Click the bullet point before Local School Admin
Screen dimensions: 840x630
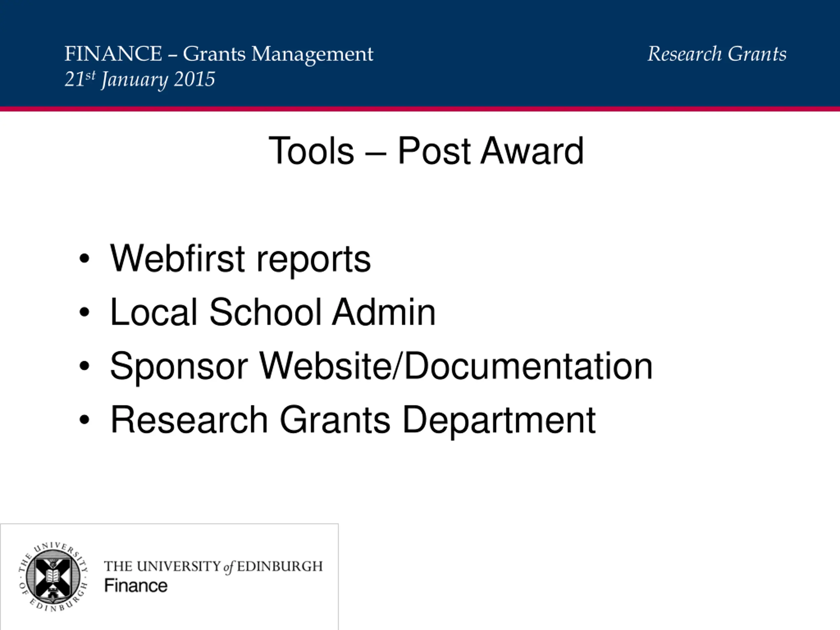coord(84,312)
